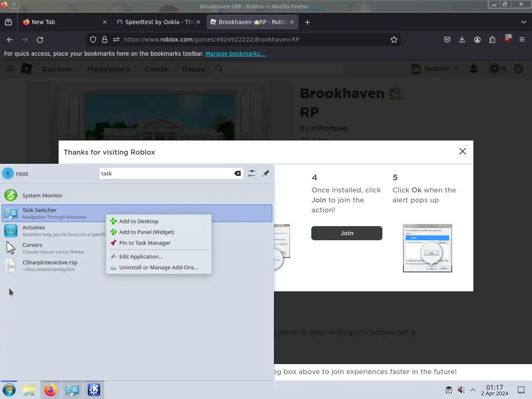Image resolution: width=532 pixels, height=399 pixels.
Task: Close the Thanks for visiting Roblox dialog
Action: (463, 151)
